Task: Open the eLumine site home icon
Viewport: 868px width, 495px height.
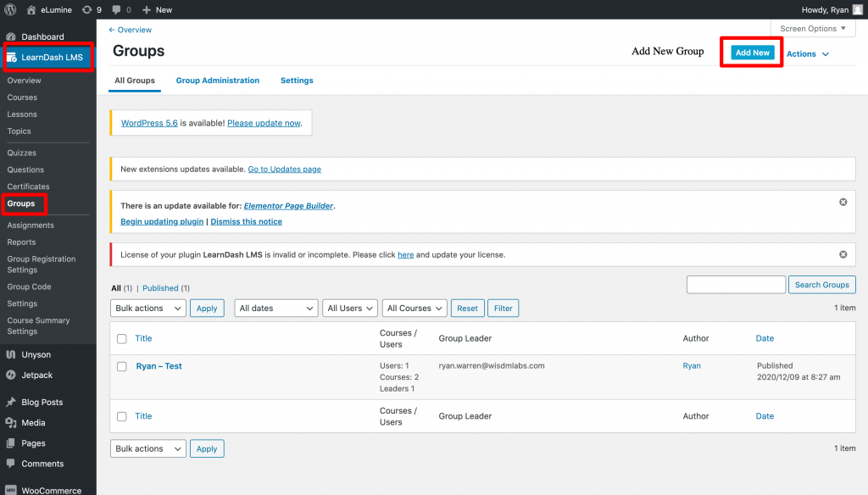Action: coord(31,10)
